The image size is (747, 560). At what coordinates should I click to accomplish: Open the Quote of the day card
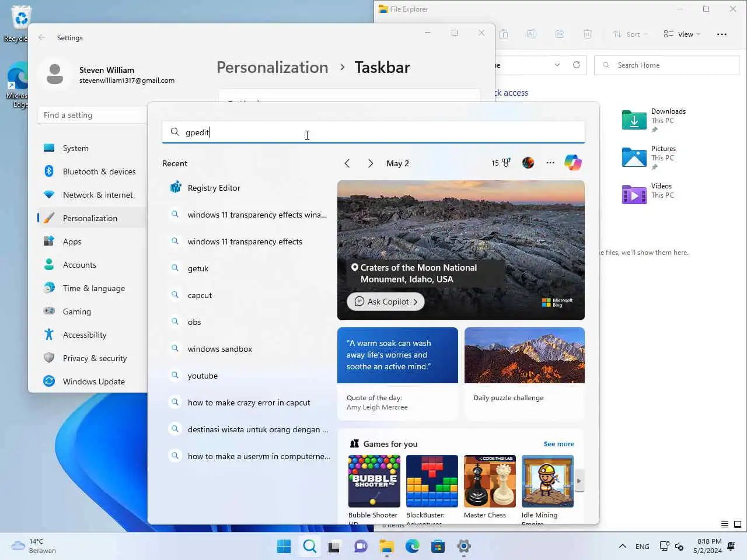pyautogui.click(x=397, y=374)
